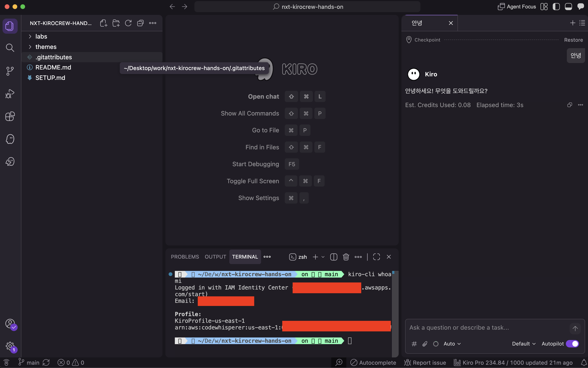The height and width of the screenshot is (368, 588).
Task: Go back in navigation history
Action: [x=172, y=7]
